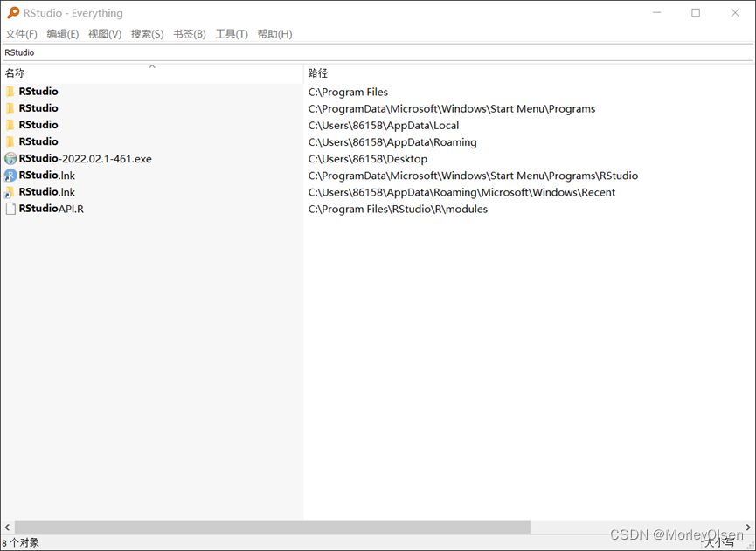The height and width of the screenshot is (551, 756).
Task: Maximize the Everything window
Action: tap(696, 13)
